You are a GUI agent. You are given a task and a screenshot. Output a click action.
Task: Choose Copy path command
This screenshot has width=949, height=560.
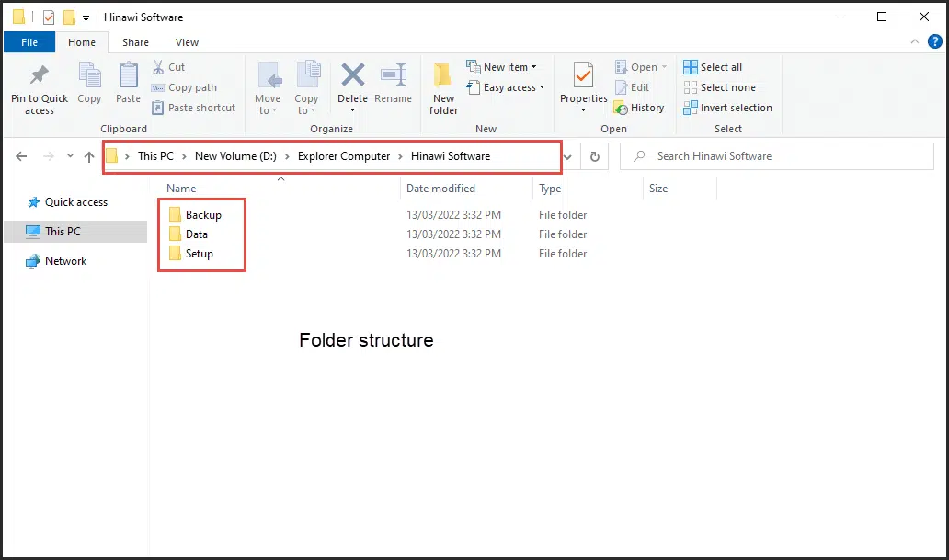coord(184,87)
